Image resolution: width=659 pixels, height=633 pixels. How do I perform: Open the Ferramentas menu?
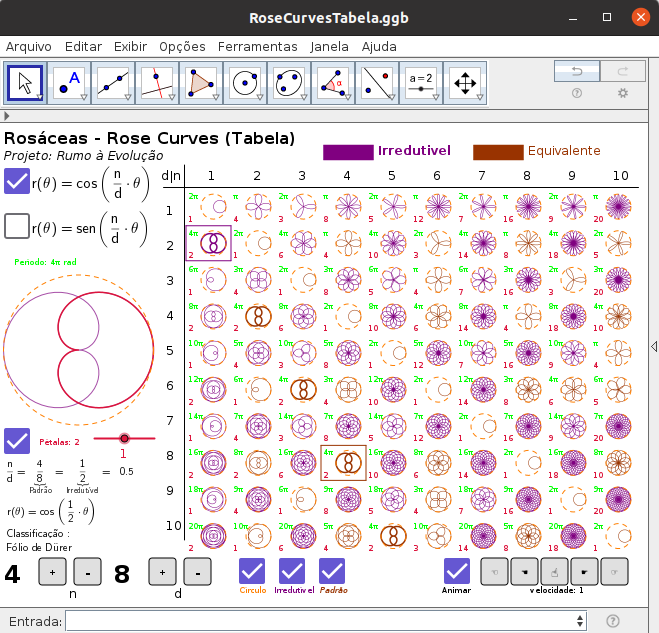pyautogui.click(x=257, y=46)
